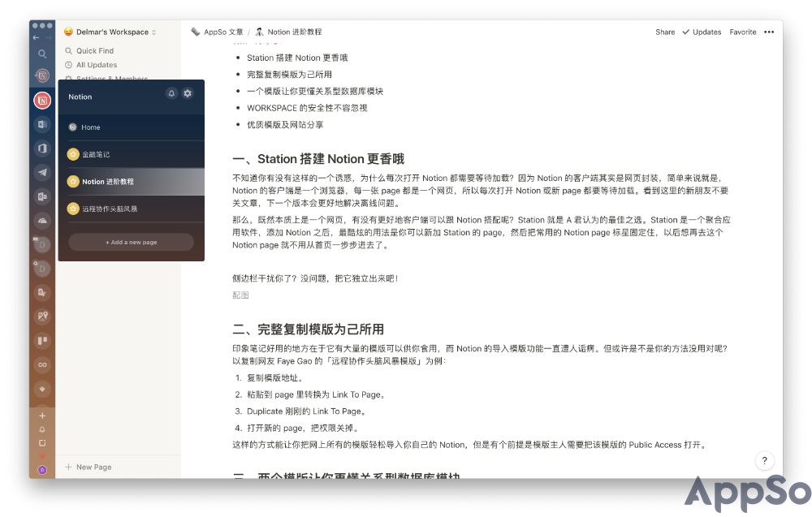The image size is (812, 517).
Task: Click the red heart icon in dock
Action: (x=42, y=456)
